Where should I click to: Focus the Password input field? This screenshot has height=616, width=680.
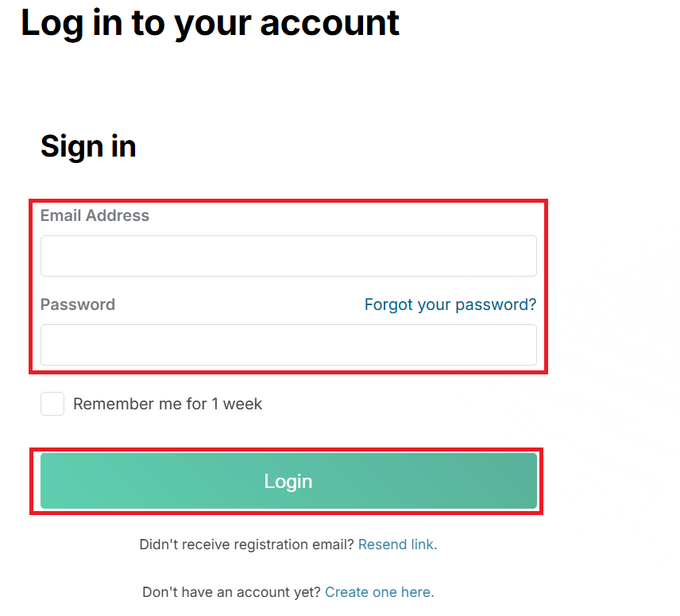[288, 345]
